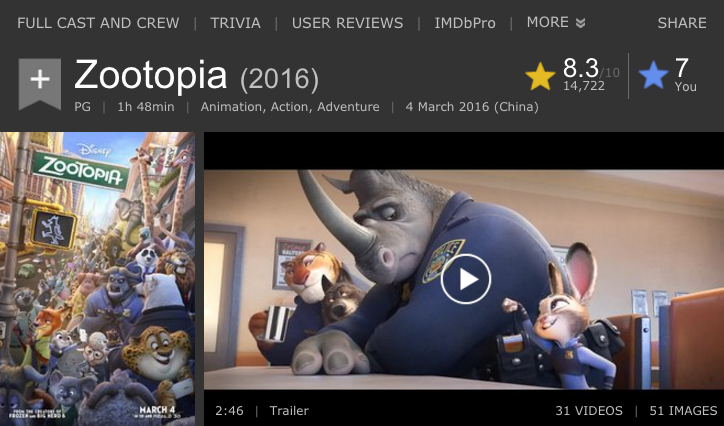The height and width of the screenshot is (426, 724).
Task: Click the Zootopia title heading
Action: click(x=151, y=75)
